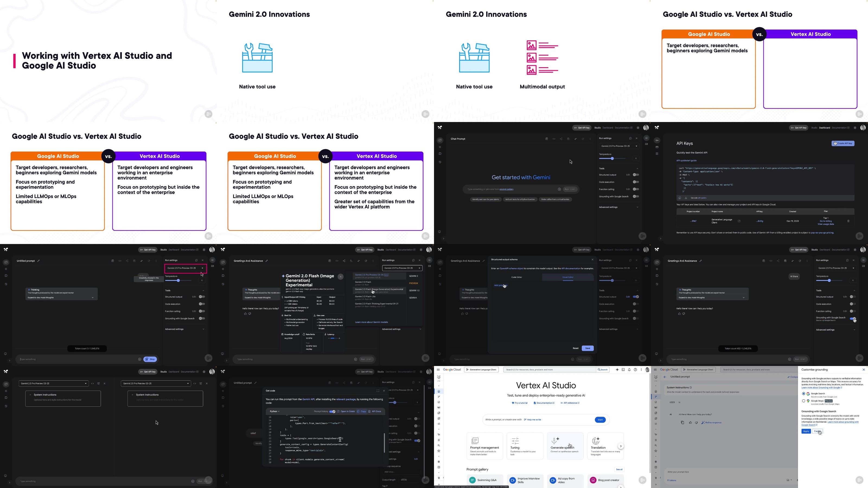Toggle Prompt history in the Get code dialog
This screenshot has height=488, width=868.
[332, 411]
